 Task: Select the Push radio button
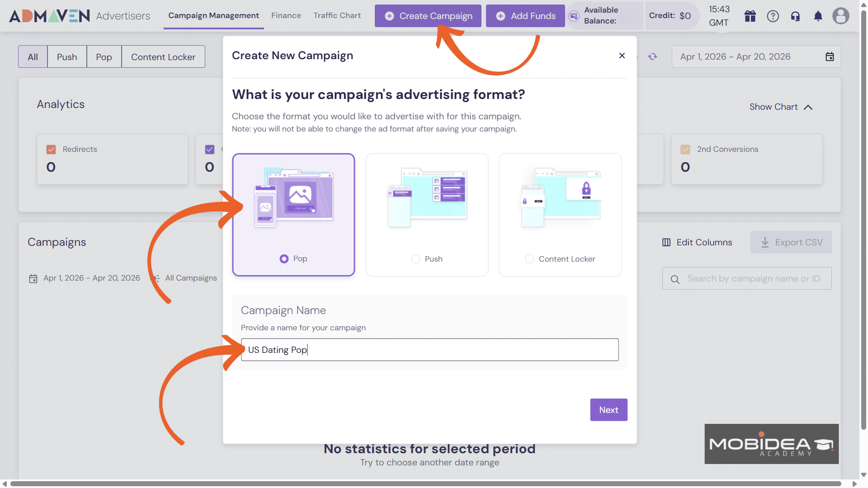pyautogui.click(x=415, y=259)
